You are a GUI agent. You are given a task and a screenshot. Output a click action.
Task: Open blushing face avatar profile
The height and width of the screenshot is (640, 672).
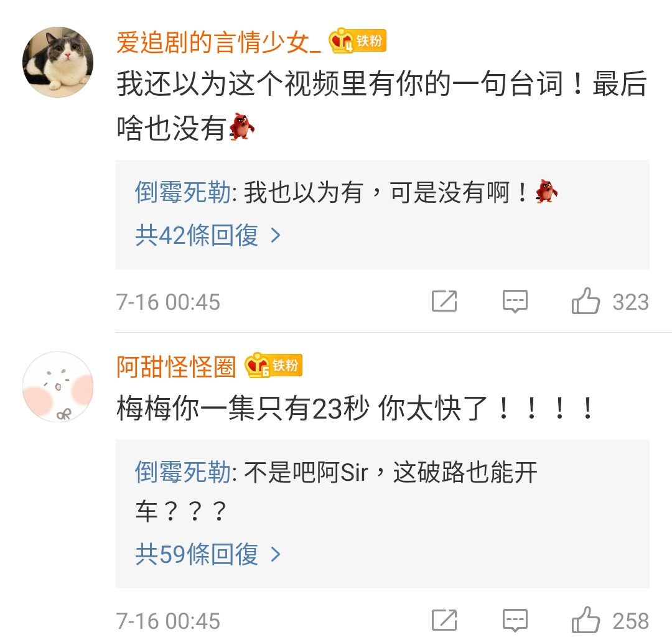click(x=58, y=387)
